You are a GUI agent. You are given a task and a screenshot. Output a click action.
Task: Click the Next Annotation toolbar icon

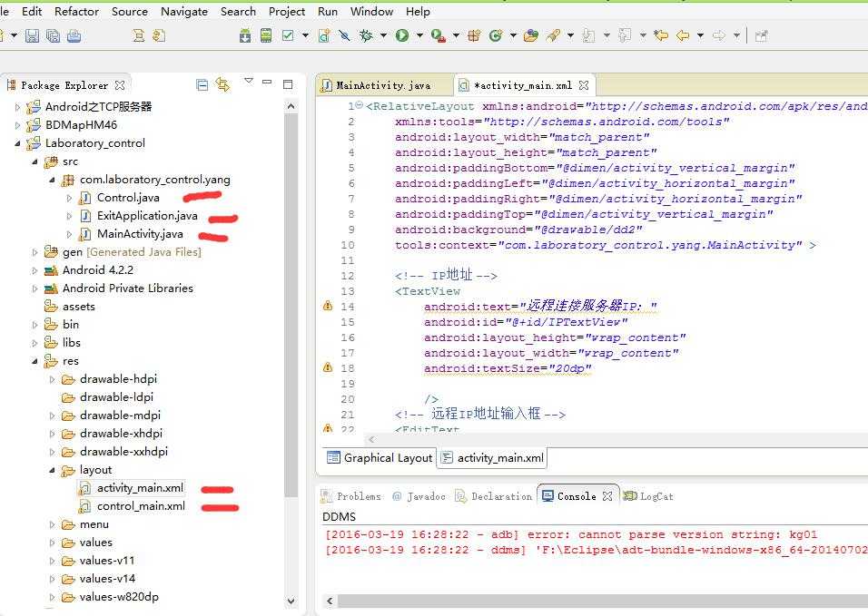pyautogui.click(x=589, y=36)
